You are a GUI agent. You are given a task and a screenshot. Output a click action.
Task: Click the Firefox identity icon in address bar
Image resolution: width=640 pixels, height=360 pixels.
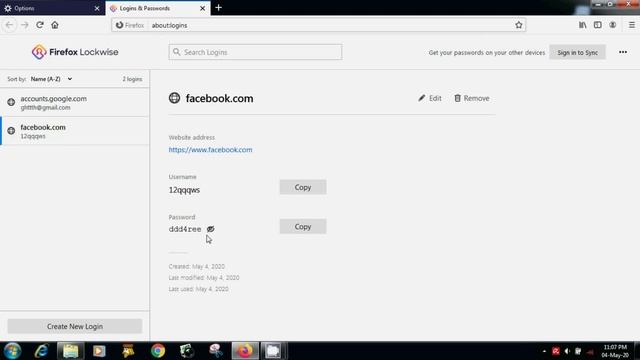click(130, 25)
